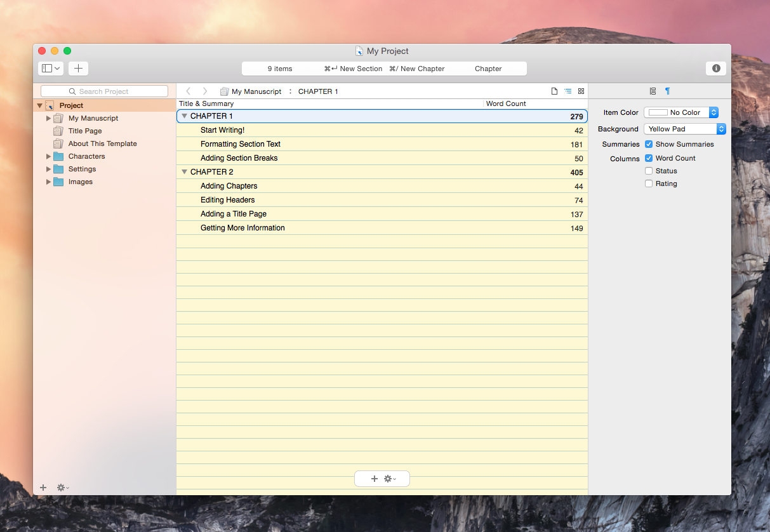Viewport: 770px width, 532px height.
Task: Switch to the index card grid view
Action: (x=581, y=91)
